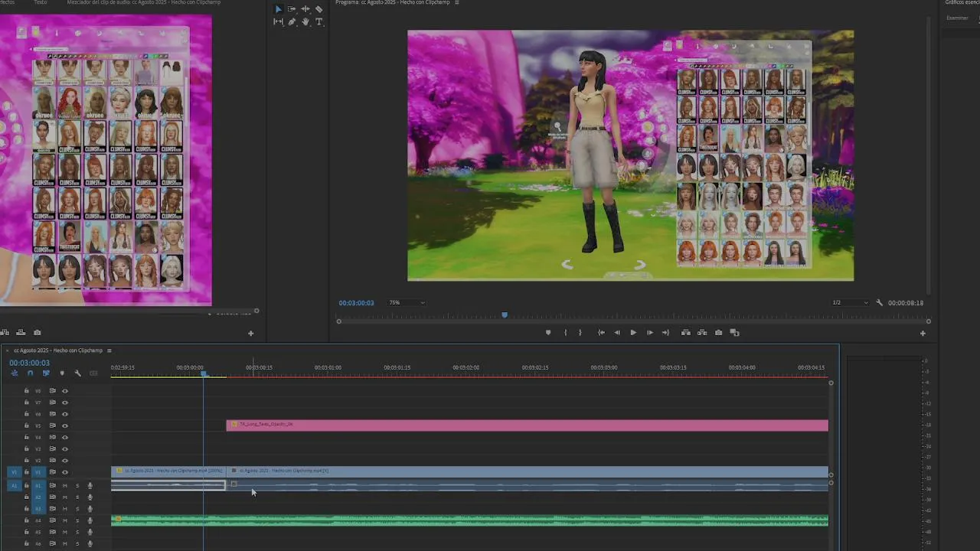Toggle sync lock on track V3
Image resolution: width=980 pixels, height=551 pixels.
click(x=52, y=448)
